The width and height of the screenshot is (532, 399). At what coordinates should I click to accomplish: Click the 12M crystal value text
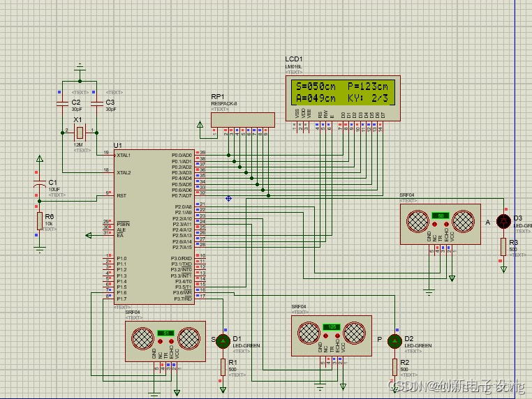(x=78, y=145)
